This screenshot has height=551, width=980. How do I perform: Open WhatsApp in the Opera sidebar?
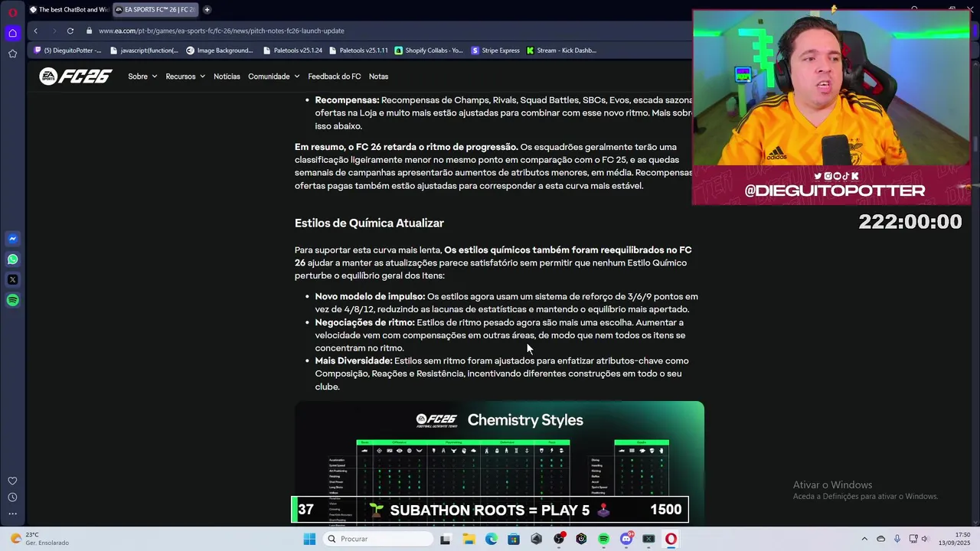coord(12,259)
